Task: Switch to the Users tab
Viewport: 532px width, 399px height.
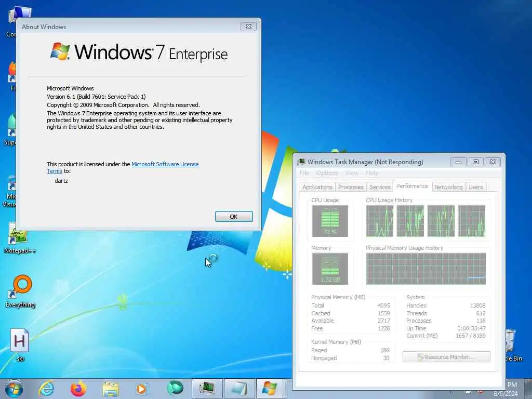Action: (x=476, y=187)
